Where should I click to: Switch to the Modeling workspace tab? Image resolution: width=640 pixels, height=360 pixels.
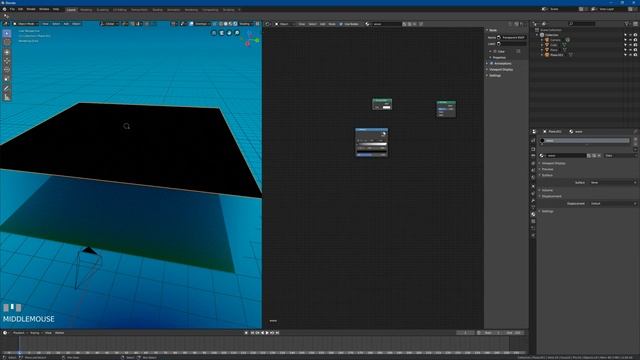(x=86, y=9)
